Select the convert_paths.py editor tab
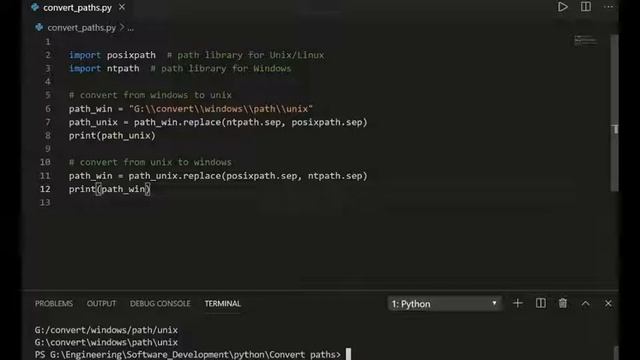Screen dimensions: 640x360 (78, 7)
